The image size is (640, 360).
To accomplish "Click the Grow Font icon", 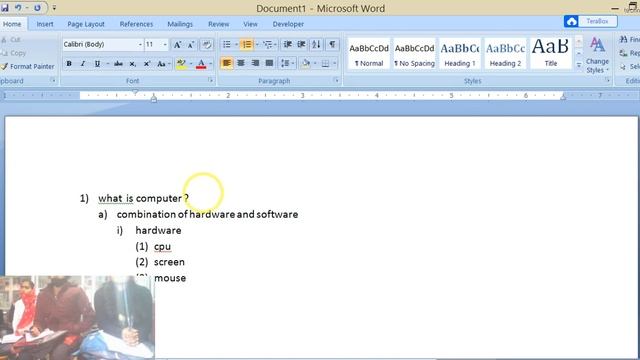I will point(177,44).
